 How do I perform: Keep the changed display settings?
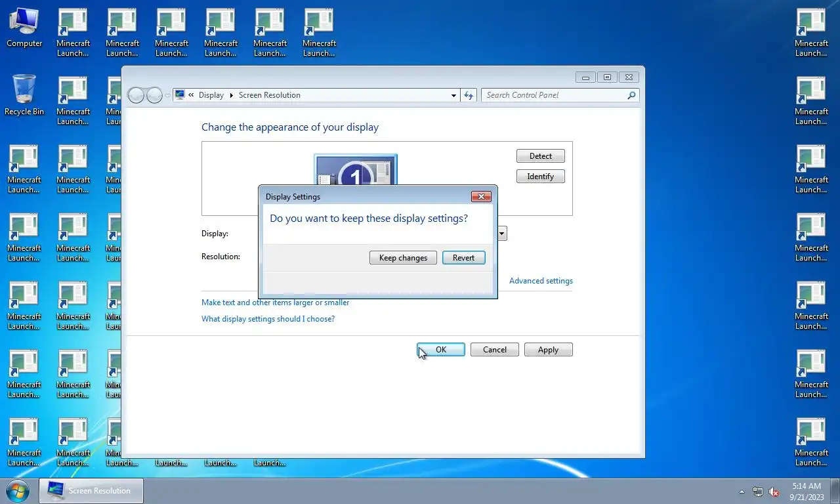point(403,258)
